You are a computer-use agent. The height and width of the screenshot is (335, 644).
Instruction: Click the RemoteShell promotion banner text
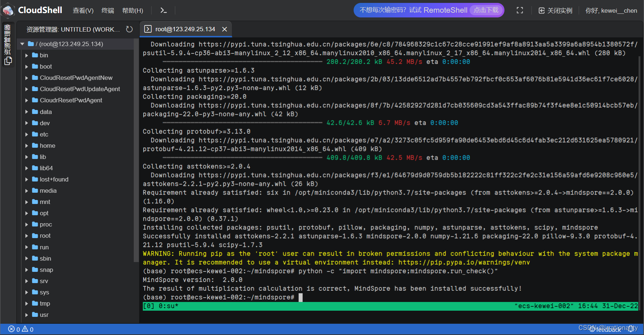point(413,10)
